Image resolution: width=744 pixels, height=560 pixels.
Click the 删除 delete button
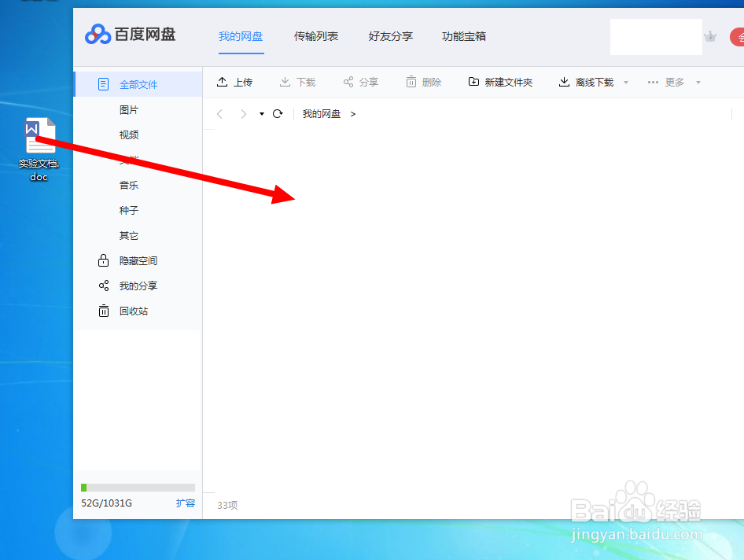coord(424,82)
